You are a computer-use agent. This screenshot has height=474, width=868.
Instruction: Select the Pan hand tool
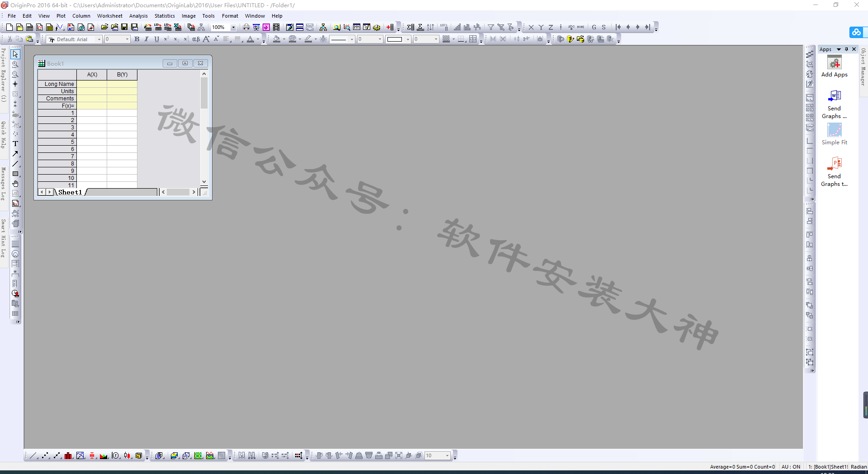coord(15,184)
